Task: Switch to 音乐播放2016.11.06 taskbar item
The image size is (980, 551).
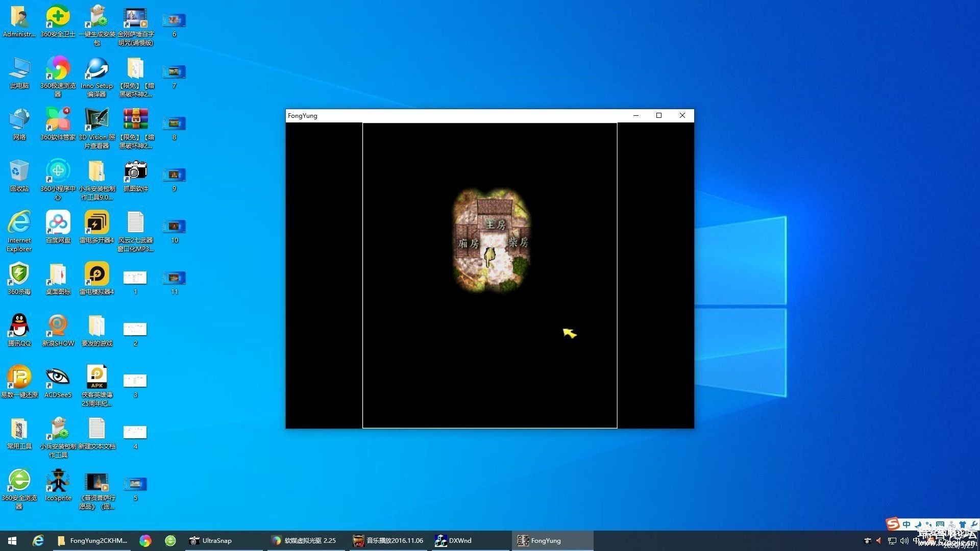Action: coord(388,541)
